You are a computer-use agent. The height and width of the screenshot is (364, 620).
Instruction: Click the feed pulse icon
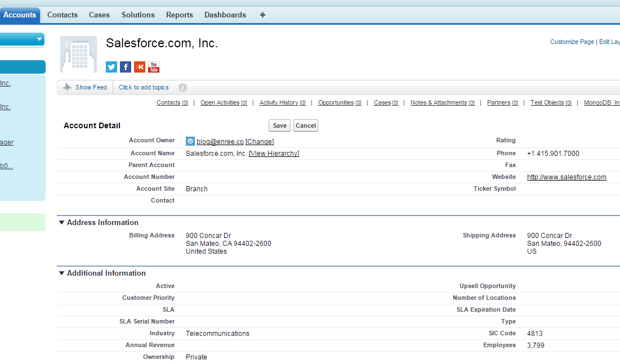coord(67,87)
